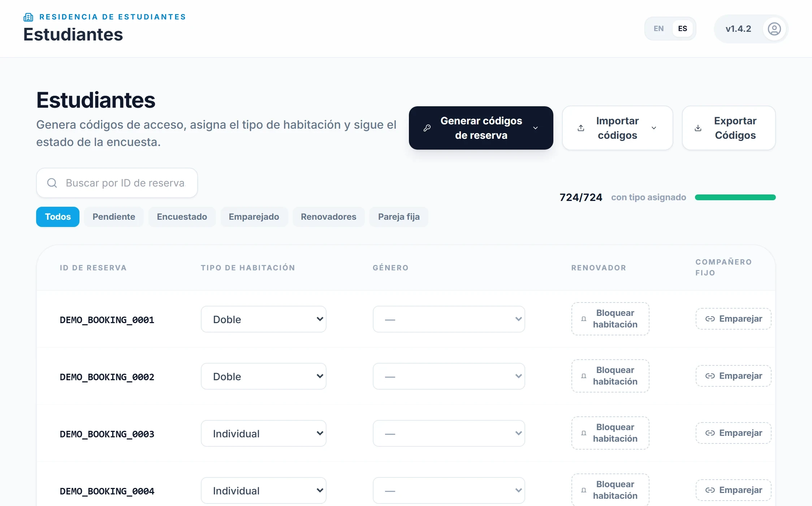Click lock icon for DEMO_BOOKING_0003
Viewport: 812px width, 506px height.
tap(584, 433)
